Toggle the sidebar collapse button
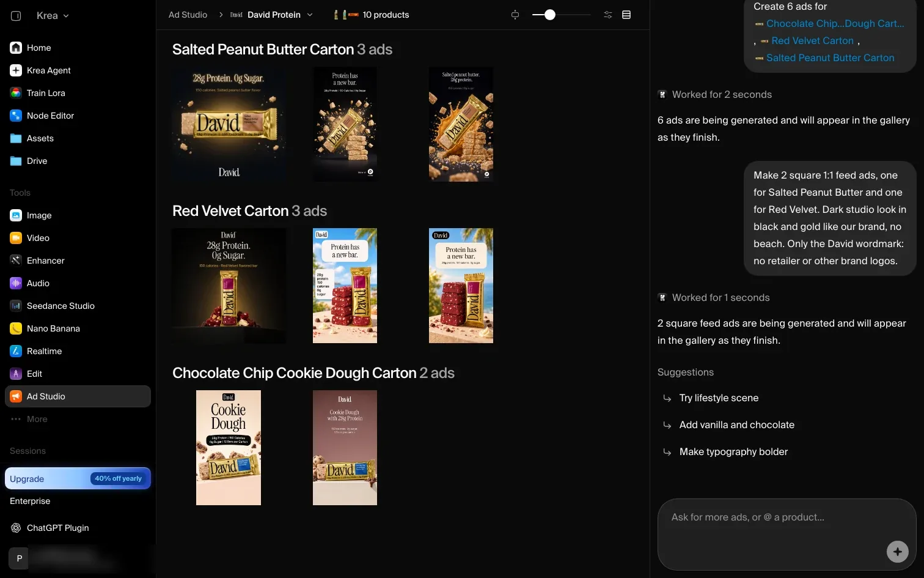 point(16,16)
